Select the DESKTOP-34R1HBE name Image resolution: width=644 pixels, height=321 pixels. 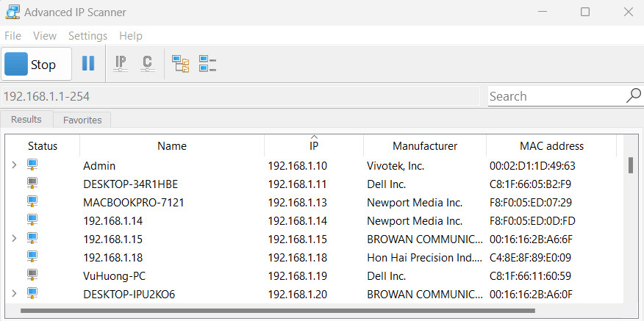point(131,184)
